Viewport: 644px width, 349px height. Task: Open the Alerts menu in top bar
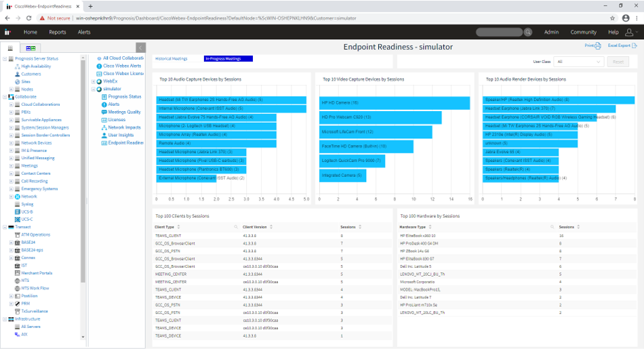[x=84, y=32]
